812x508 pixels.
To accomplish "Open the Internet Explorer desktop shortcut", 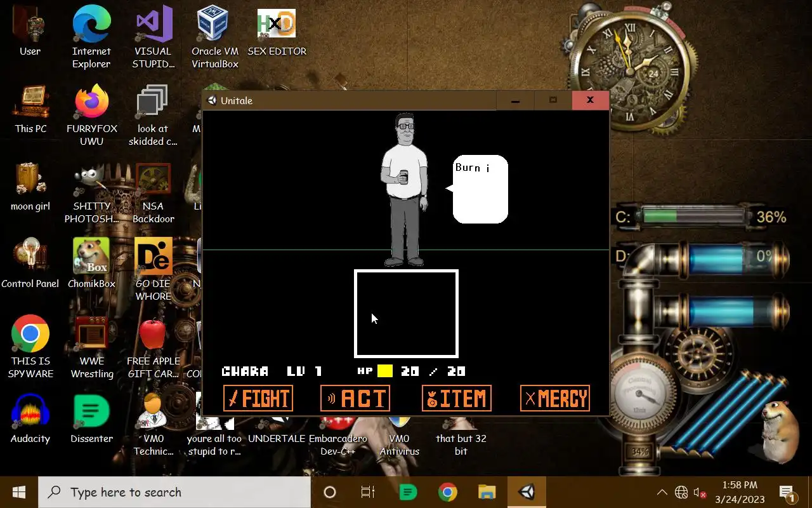I will 91,37.
